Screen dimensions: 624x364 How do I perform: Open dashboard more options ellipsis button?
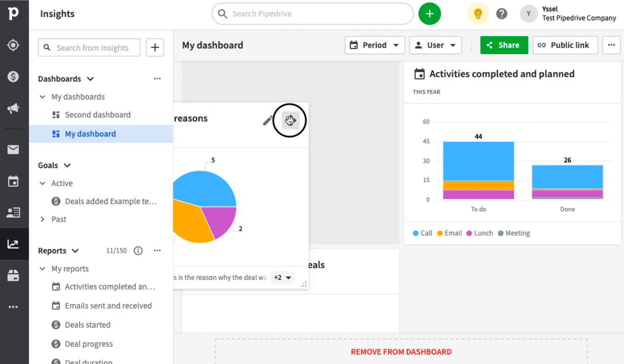click(x=611, y=45)
